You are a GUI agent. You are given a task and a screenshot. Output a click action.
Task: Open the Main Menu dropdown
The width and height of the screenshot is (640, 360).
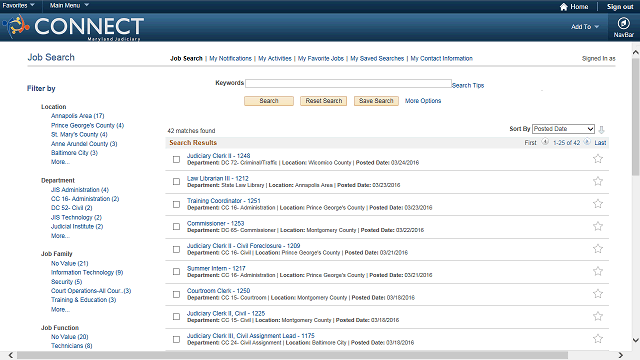pos(69,5)
